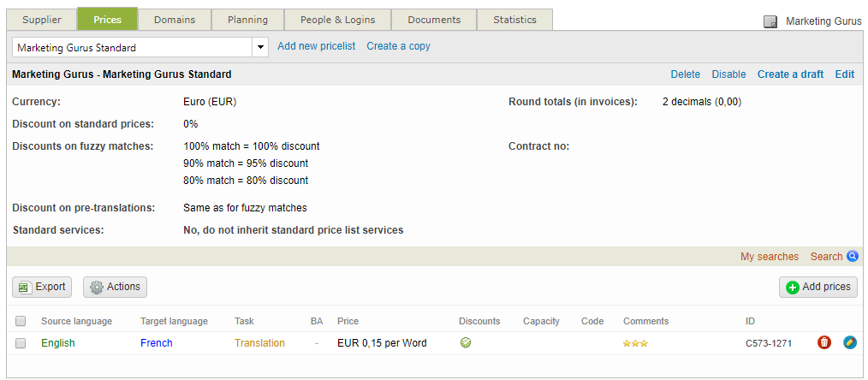
Task: Click the blue Search magnifier icon
Action: (x=853, y=257)
